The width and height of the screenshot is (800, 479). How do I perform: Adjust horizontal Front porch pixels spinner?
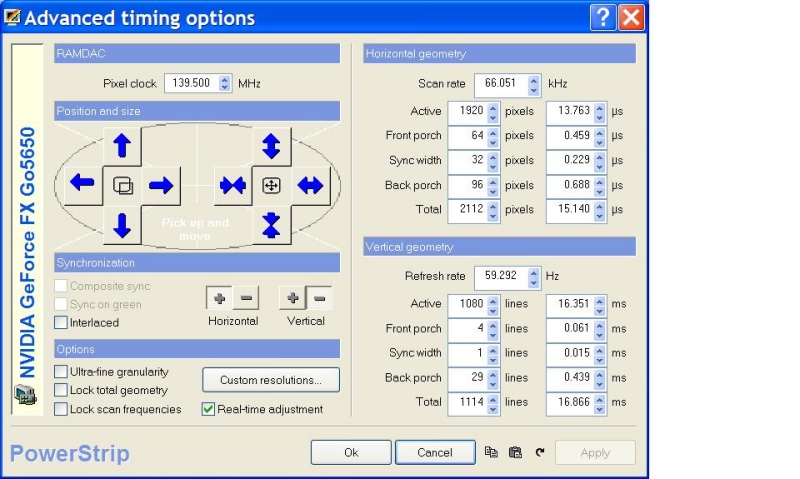click(x=493, y=136)
